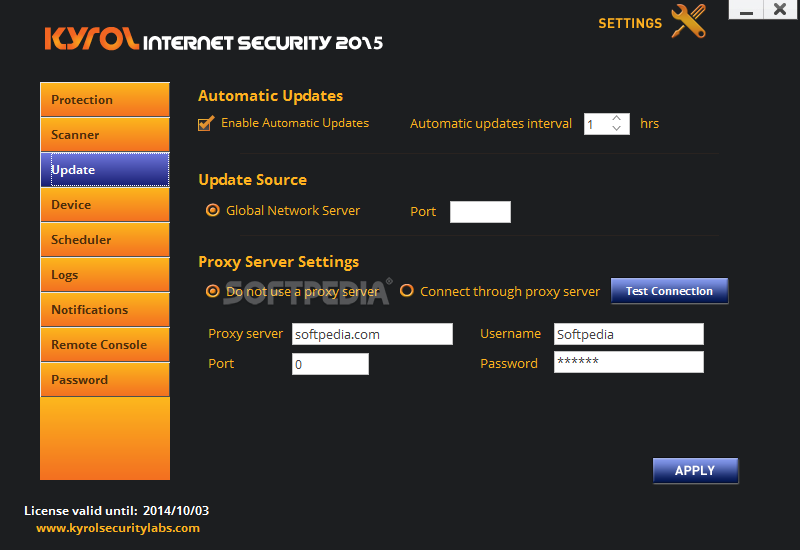Screen dimensions: 800x550
Task: Click the proxy Port field
Action: 330,364
